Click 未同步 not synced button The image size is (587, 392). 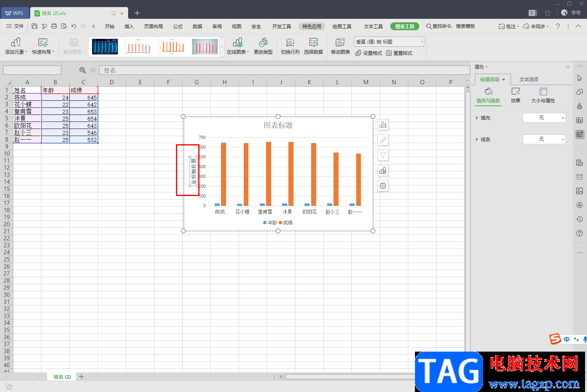tap(536, 26)
